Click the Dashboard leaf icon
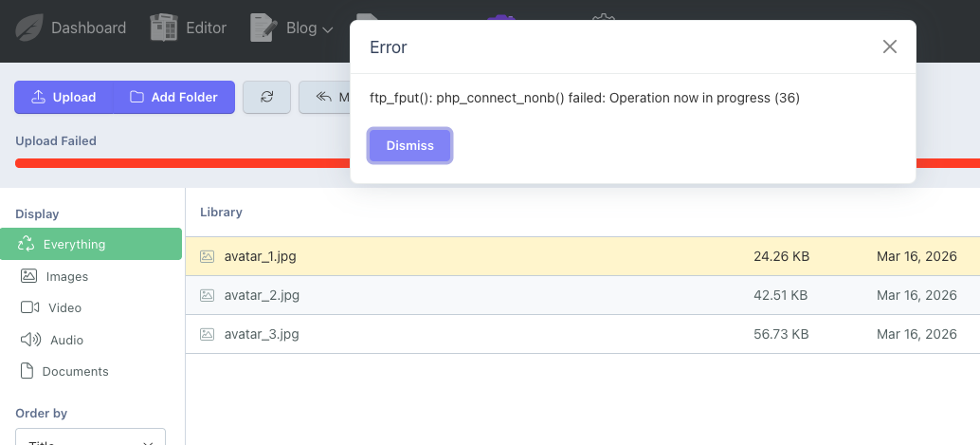Screen dimensions: 980x445 coord(28,28)
